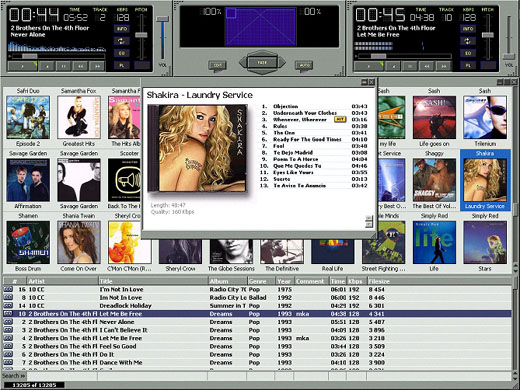Image resolution: width=520 pixels, height=390 pixels.
Task: Click the Shakira album cover in the popup
Action: click(x=198, y=148)
